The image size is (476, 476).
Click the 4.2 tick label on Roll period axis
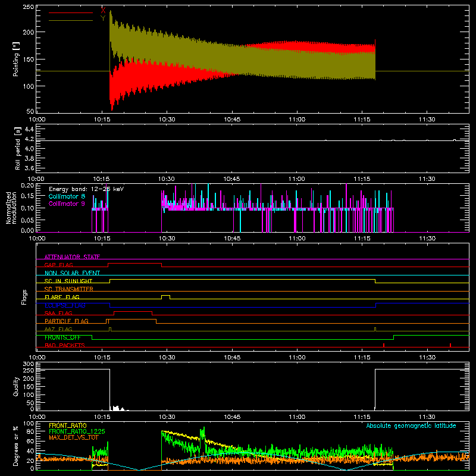[x=29, y=139]
